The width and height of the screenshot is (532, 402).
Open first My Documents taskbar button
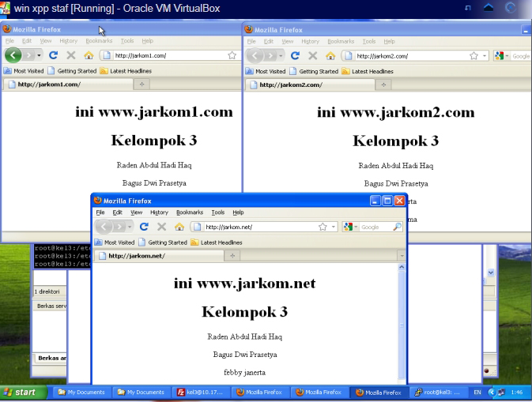[82, 393]
